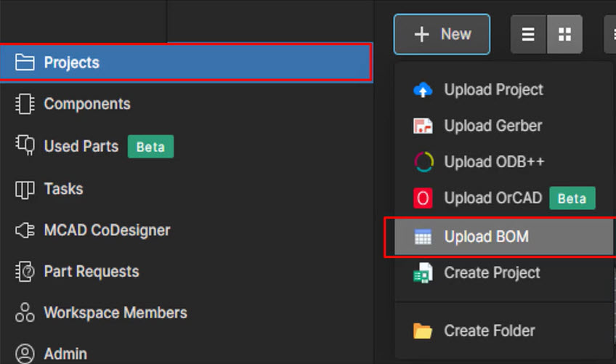Choose Upload Gerber option
Image resolution: width=616 pixels, height=364 pixels.
click(493, 126)
